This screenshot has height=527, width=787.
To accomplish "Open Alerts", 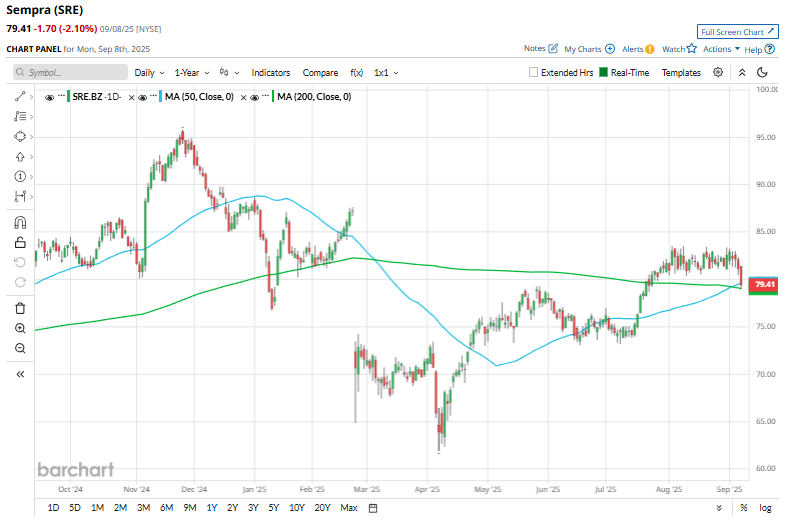I will click(x=638, y=49).
